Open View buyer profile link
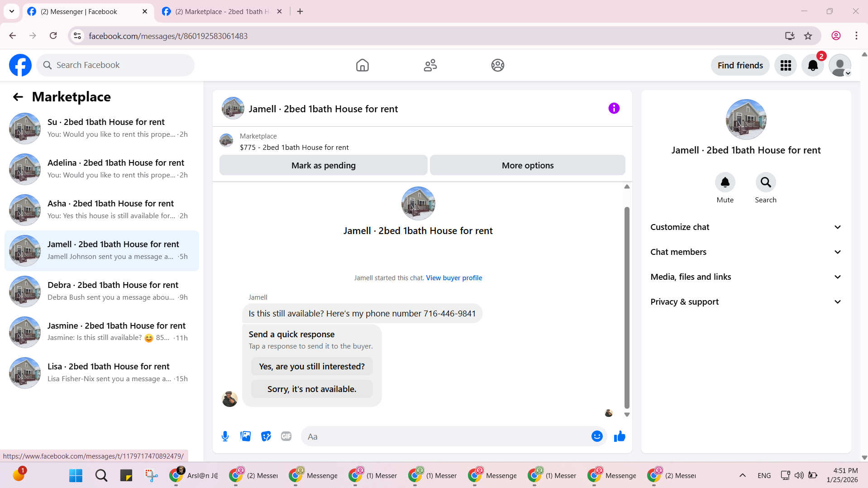 pyautogui.click(x=454, y=278)
